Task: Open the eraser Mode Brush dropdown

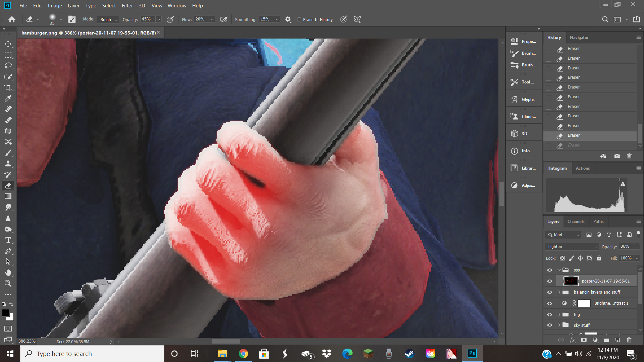Action: point(108,19)
